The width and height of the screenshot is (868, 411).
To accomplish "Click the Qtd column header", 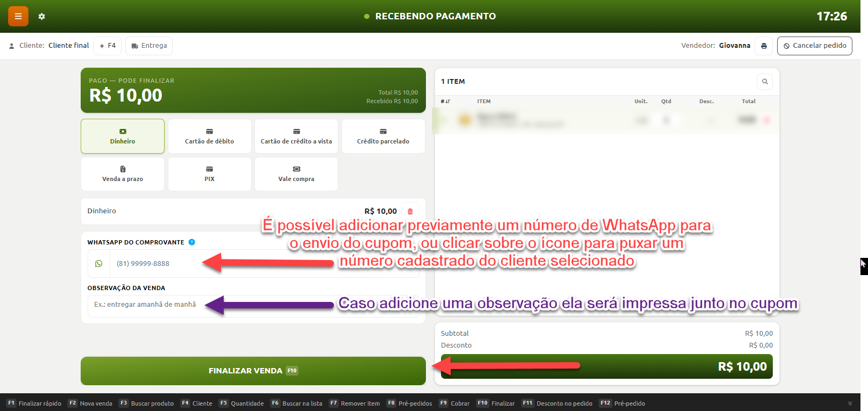I will point(666,102).
